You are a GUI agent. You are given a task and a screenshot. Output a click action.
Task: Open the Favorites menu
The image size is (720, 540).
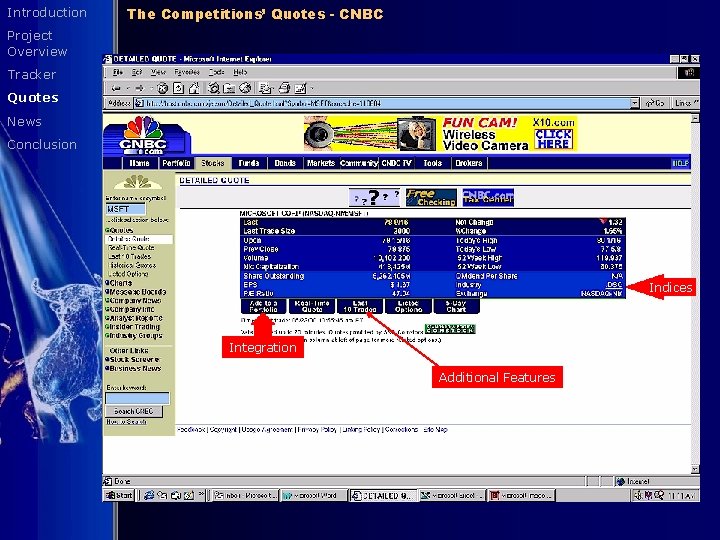187,73
